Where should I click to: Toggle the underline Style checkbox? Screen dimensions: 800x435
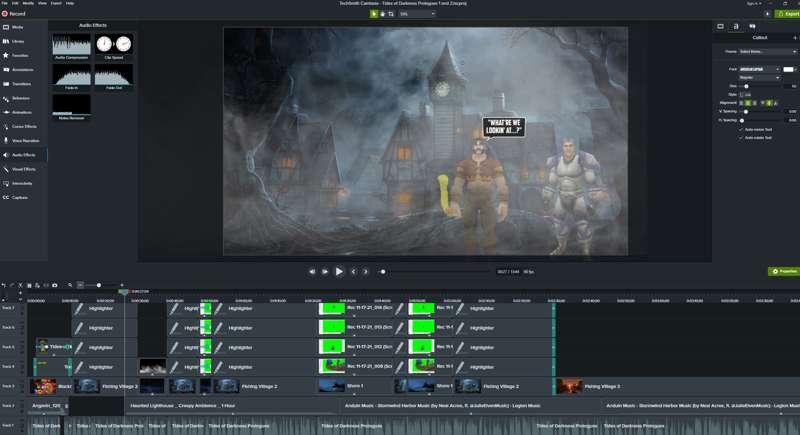click(x=742, y=94)
